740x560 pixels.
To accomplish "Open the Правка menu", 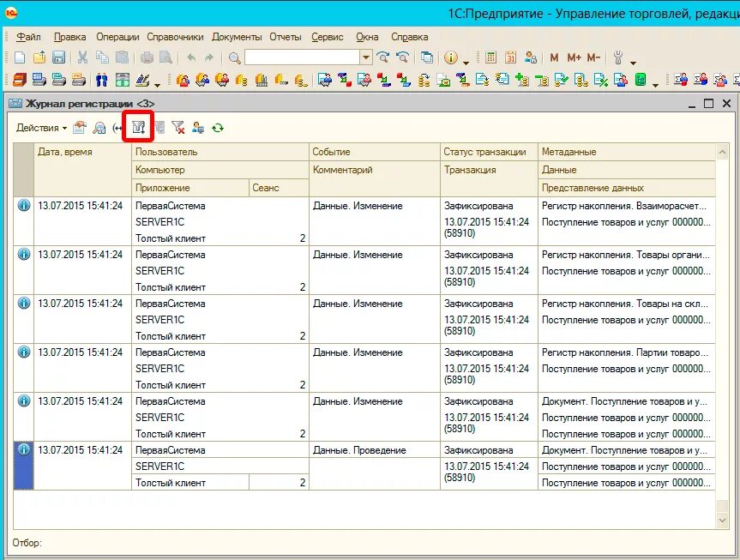I will coord(69,37).
